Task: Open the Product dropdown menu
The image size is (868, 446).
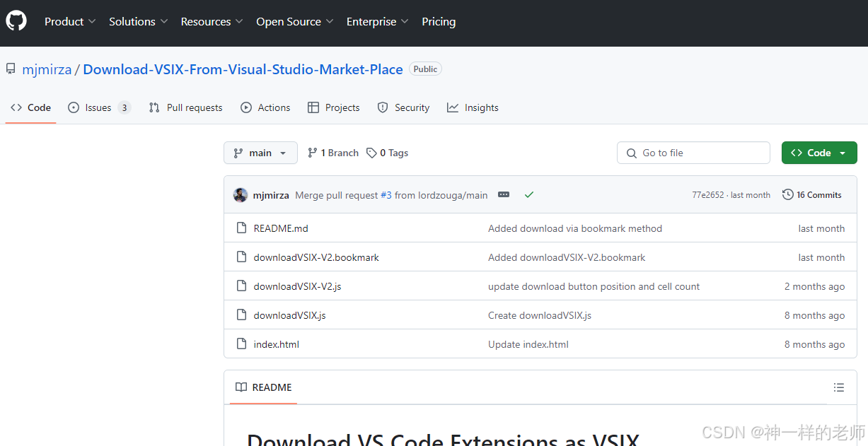Action: [70, 22]
